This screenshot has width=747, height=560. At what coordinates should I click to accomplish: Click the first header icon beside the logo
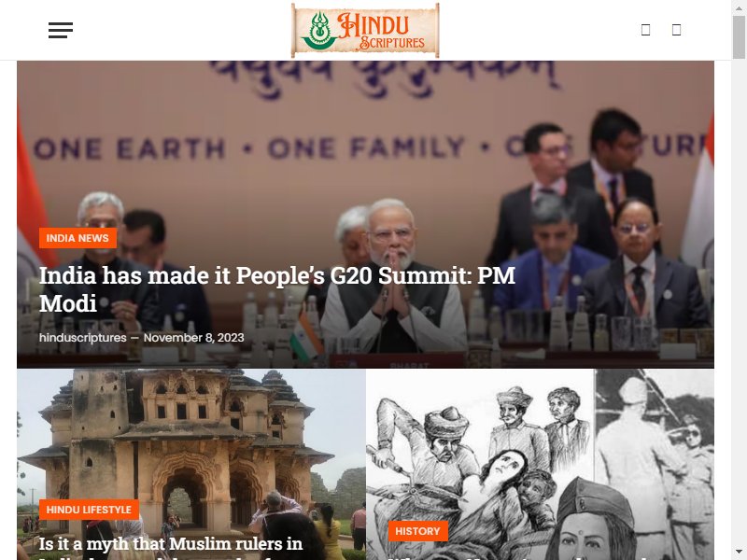click(645, 30)
